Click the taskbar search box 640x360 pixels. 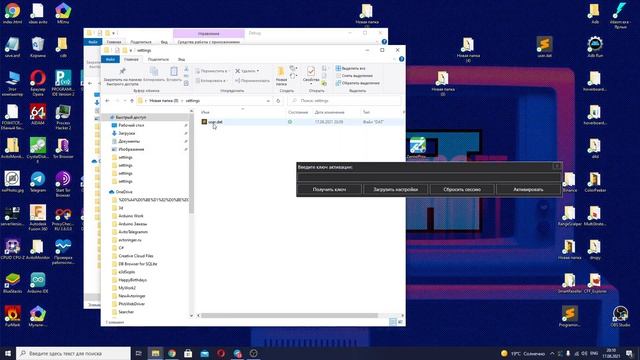pyautogui.click(x=73, y=353)
